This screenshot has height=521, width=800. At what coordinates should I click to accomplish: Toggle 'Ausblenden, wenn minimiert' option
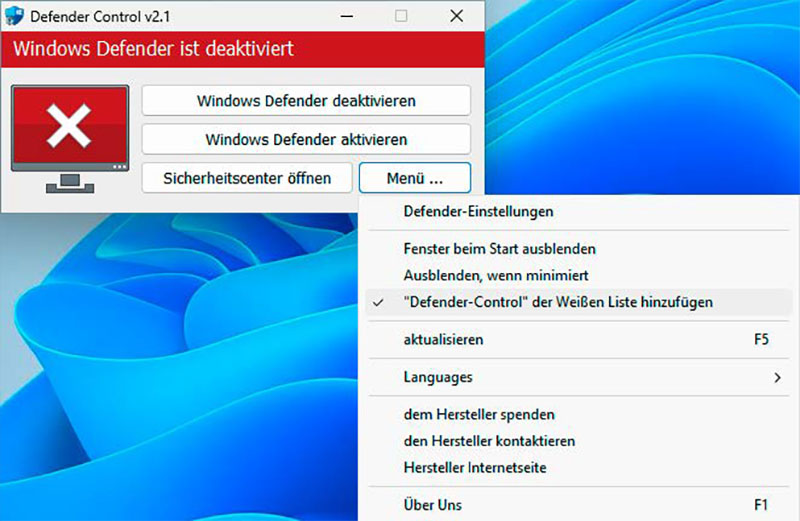click(579, 276)
